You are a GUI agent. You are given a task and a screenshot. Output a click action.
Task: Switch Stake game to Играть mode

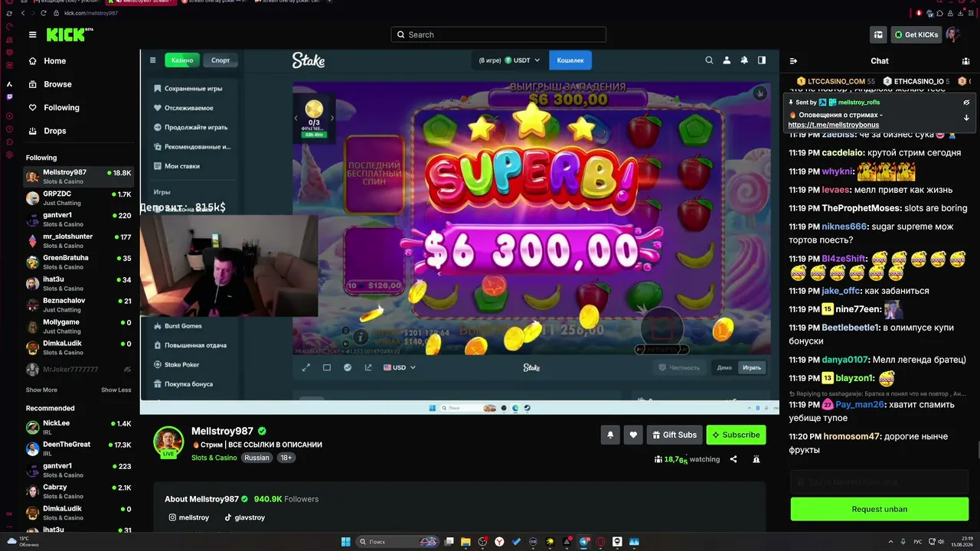(x=752, y=367)
